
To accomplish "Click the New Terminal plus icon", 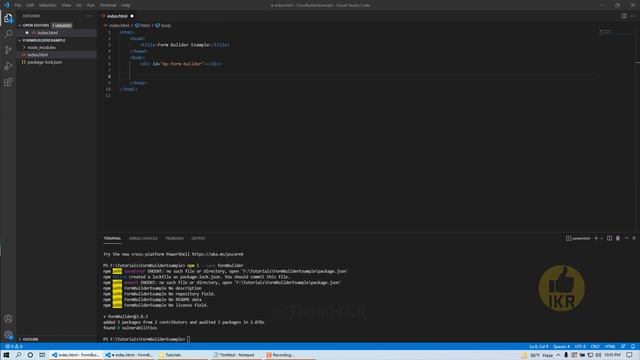I will (596, 238).
